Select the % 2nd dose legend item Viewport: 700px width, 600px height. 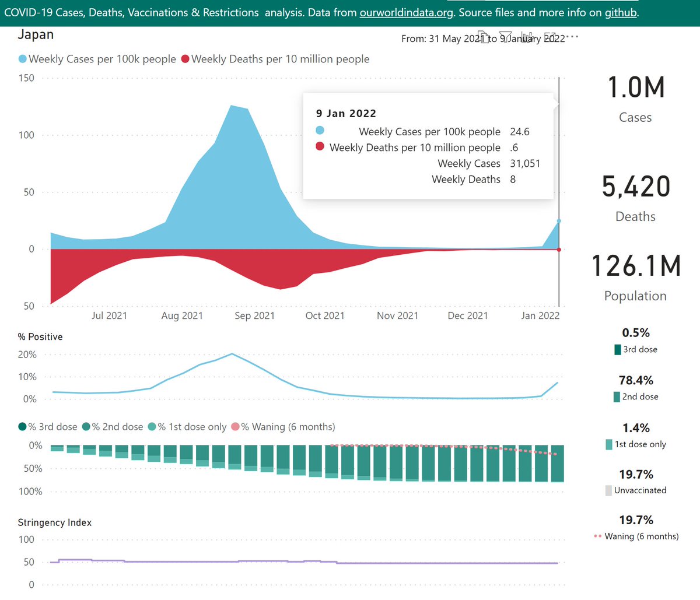coord(113,427)
